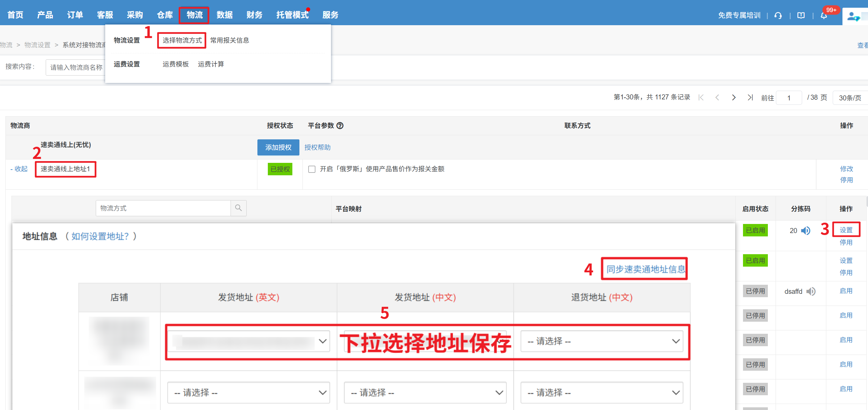Select 选择物流方式 menu entry

(182, 40)
